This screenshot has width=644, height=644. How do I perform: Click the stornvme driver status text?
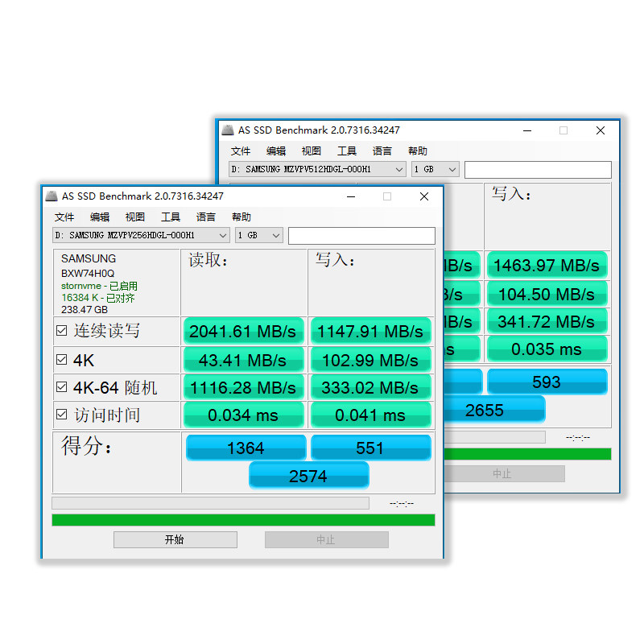pos(99,286)
